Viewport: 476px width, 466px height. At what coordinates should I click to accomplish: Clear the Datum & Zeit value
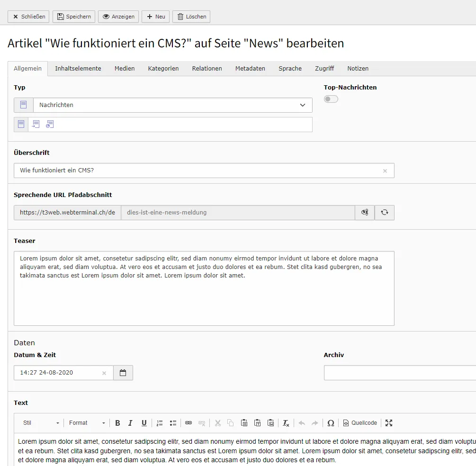tap(104, 373)
